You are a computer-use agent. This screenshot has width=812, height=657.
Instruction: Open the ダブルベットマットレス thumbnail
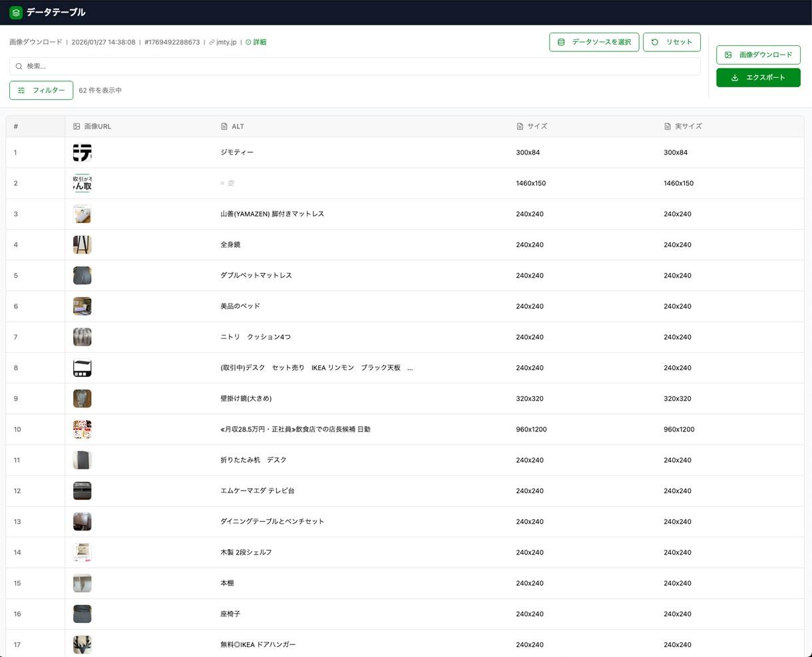pos(83,276)
